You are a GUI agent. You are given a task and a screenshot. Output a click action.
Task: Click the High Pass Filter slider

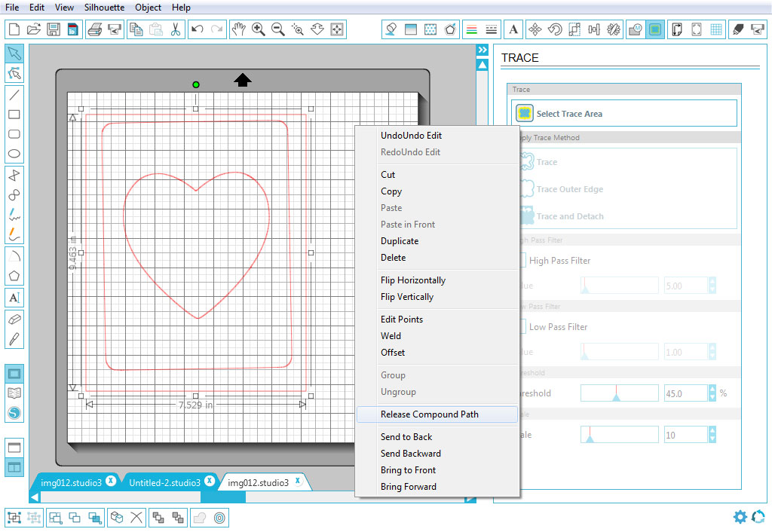620,286
